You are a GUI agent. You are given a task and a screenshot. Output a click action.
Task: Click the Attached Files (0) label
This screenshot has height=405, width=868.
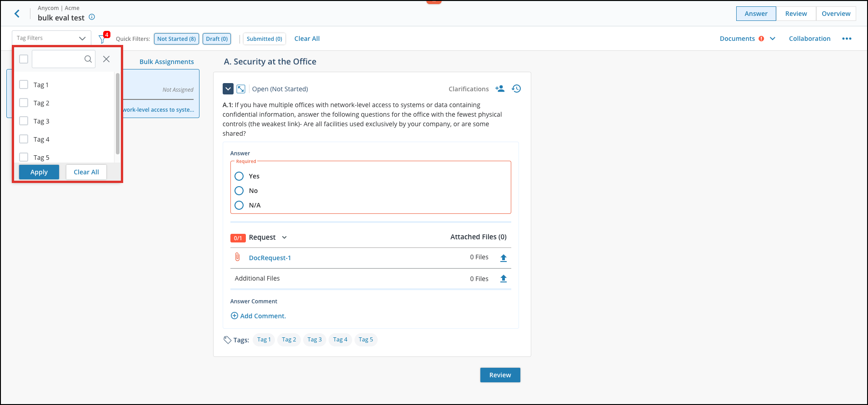click(478, 237)
